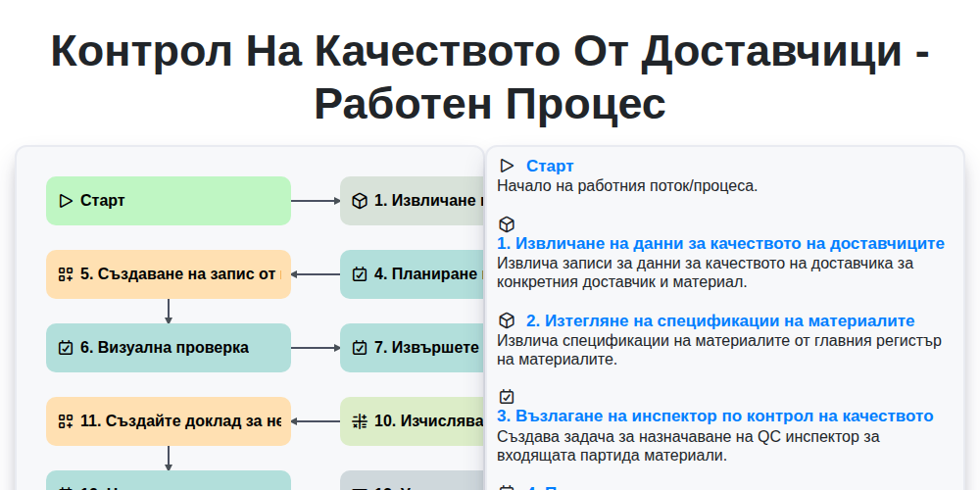The image size is (980, 490).
Task: Select node 7. Извършете in the diagram
Action: tap(412, 348)
